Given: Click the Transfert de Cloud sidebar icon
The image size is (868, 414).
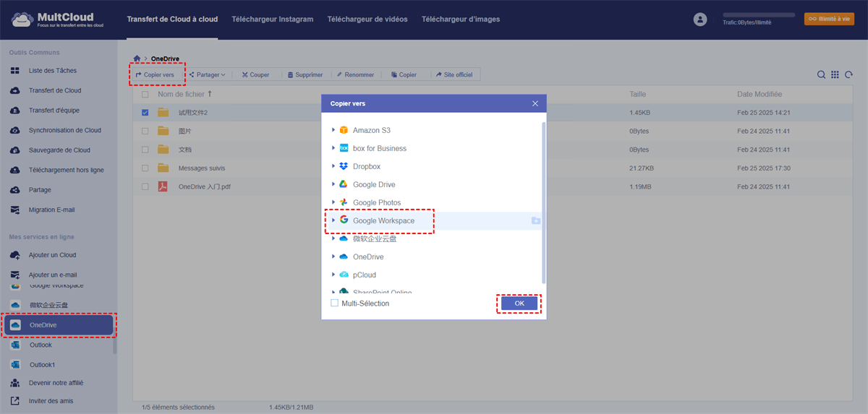Looking at the screenshot, I should point(15,91).
